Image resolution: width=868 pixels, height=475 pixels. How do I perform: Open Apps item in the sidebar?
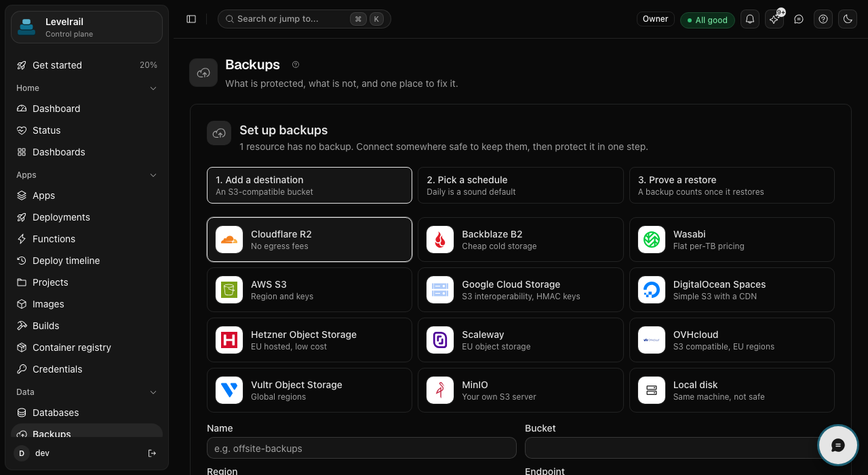[87, 195]
